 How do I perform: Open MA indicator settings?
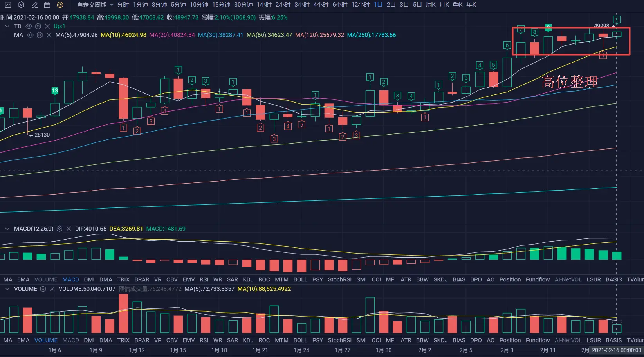tap(40, 35)
